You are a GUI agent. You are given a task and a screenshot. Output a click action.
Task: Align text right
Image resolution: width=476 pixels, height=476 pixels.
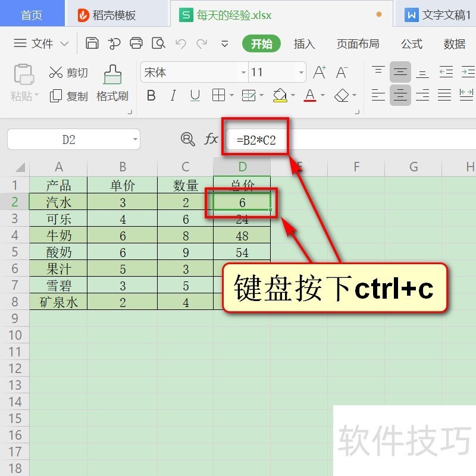pos(422,95)
